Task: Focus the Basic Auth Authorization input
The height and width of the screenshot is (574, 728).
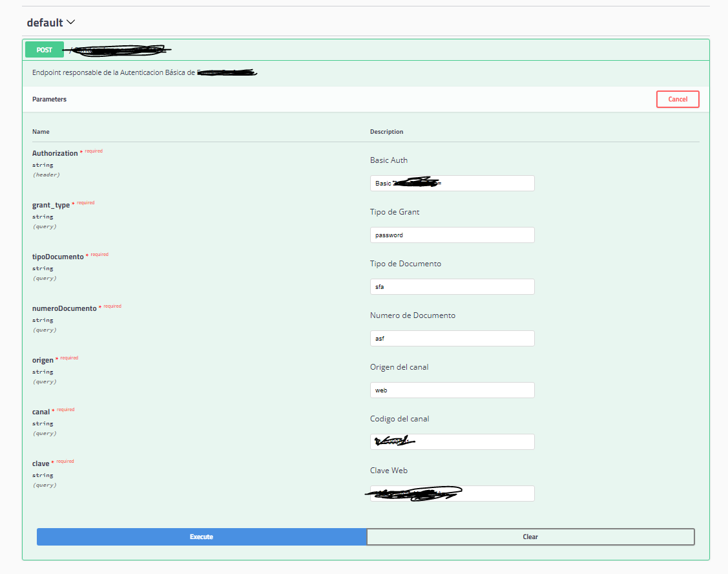Action: [452, 183]
